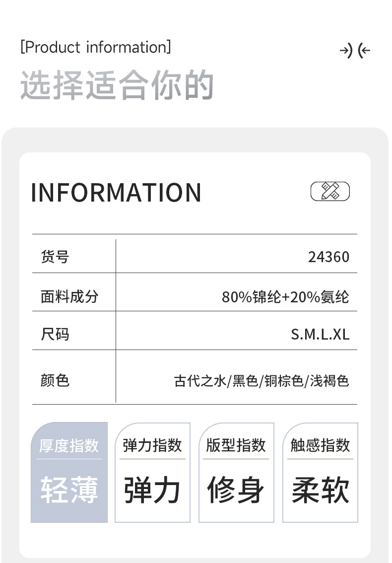Click the 选择适合你的 heading
This screenshot has width=392, height=563.
pos(117,85)
